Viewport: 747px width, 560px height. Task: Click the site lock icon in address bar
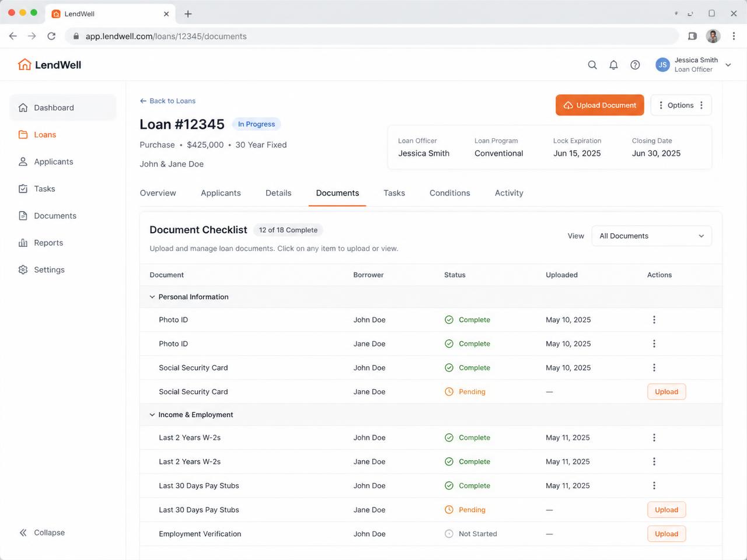click(76, 36)
